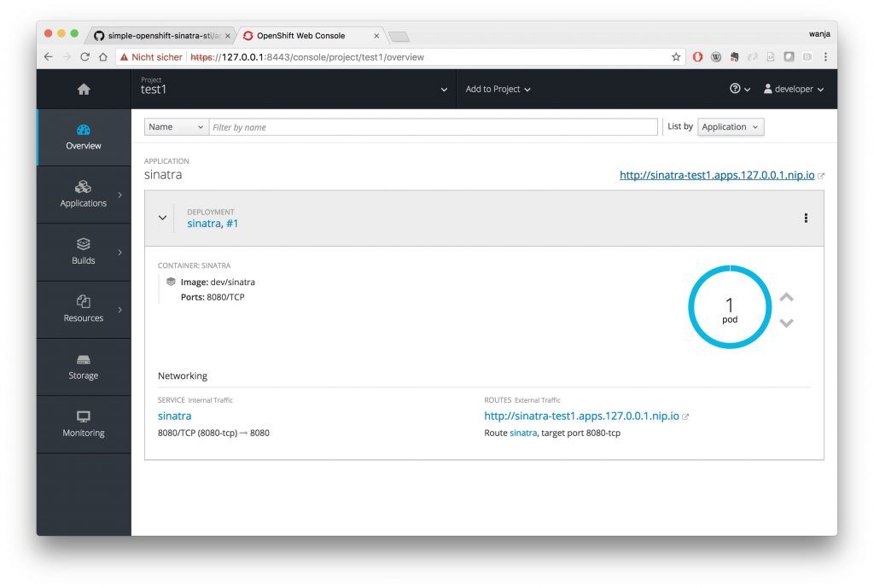Click the WordPress extension icon
874x588 pixels.
[716, 57]
